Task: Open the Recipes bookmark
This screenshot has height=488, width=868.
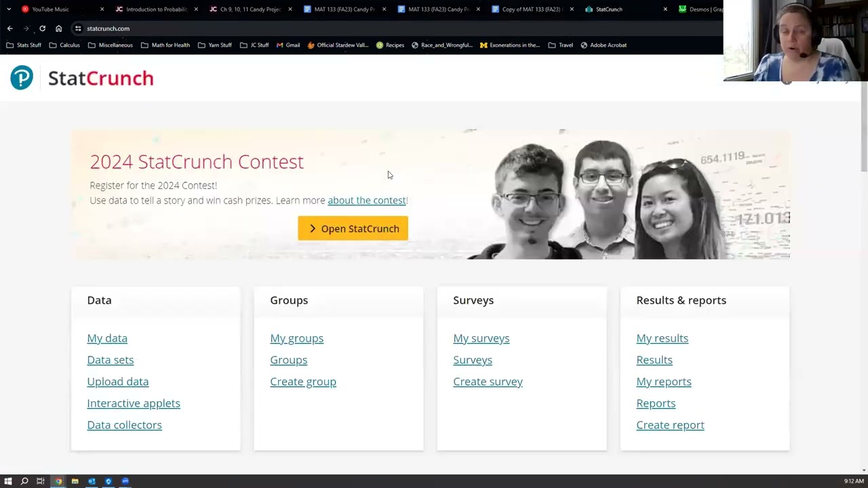Action: tap(390, 45)
